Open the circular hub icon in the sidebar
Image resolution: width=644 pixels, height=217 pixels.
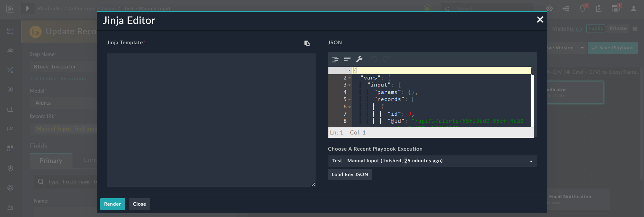click(10, 168)
